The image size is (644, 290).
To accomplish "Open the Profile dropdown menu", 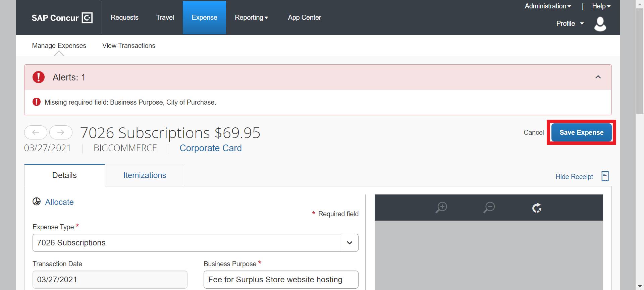I will point(570,23).
